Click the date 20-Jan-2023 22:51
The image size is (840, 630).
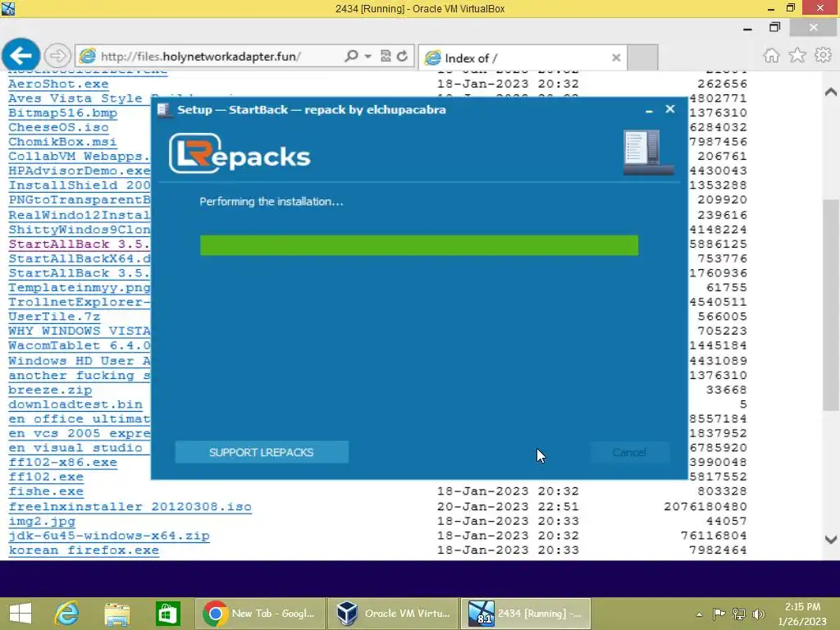tap(508, 507)
